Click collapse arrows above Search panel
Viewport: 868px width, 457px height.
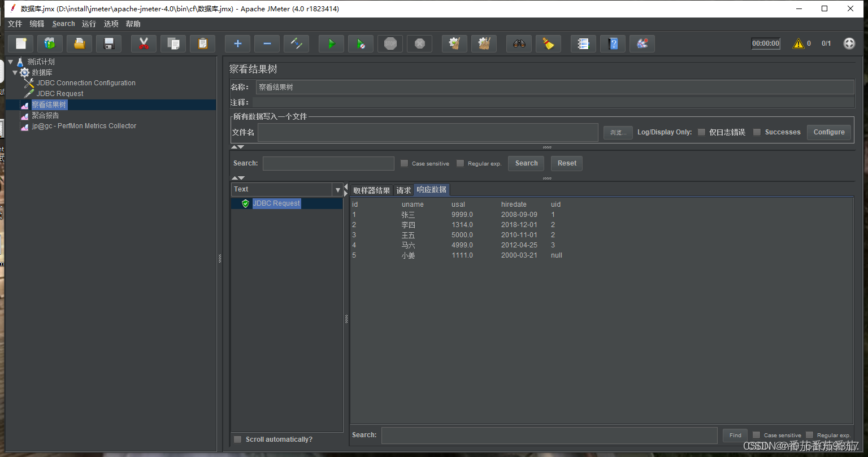tap(237, 147)
